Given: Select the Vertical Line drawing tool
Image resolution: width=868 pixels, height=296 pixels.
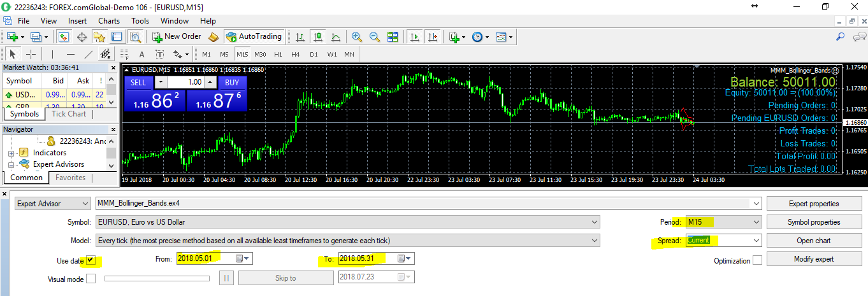Looking at the screenshot, I should pos(53,54).
